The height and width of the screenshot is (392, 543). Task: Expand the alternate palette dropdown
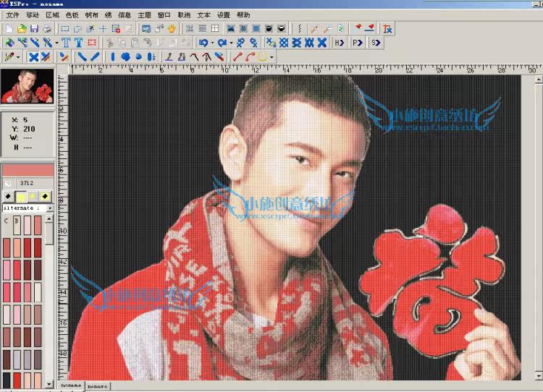click(49, 208)
